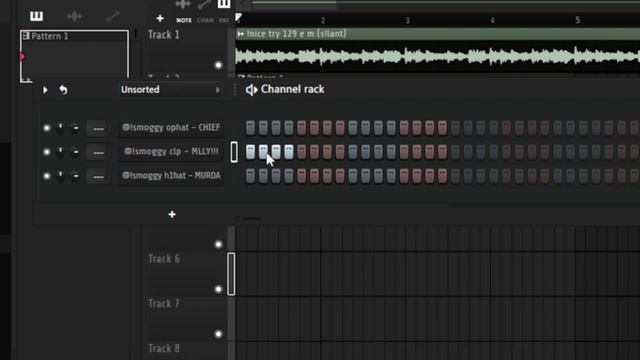Image resolution: width=640 pixels, height=360 pixels.
Task: Select the automation clip icon in picker toolbar
Action: tap(113, 16)
